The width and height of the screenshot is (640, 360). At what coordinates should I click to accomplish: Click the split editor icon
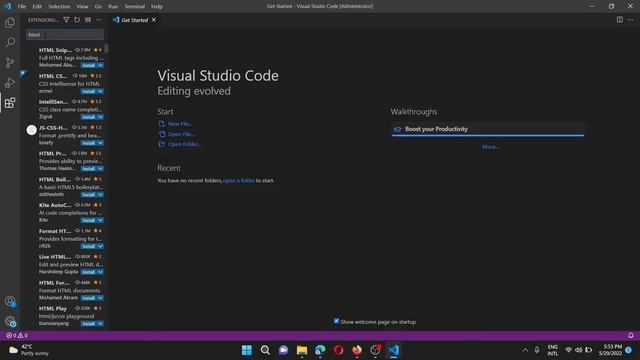click(620, 20)
